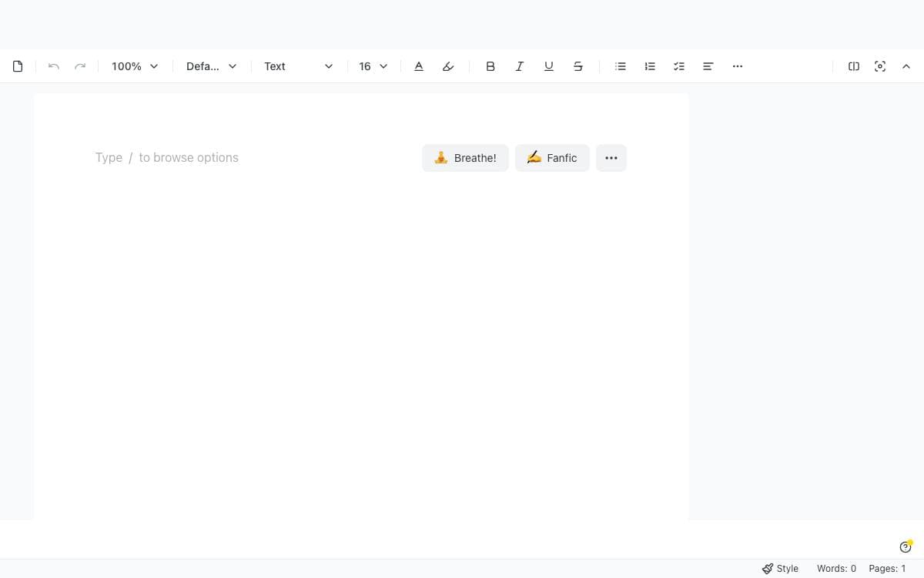The width and height of the screenshot is (924, 578).
Task: Toggle italic formatting
Action: [x=520, y=66]
